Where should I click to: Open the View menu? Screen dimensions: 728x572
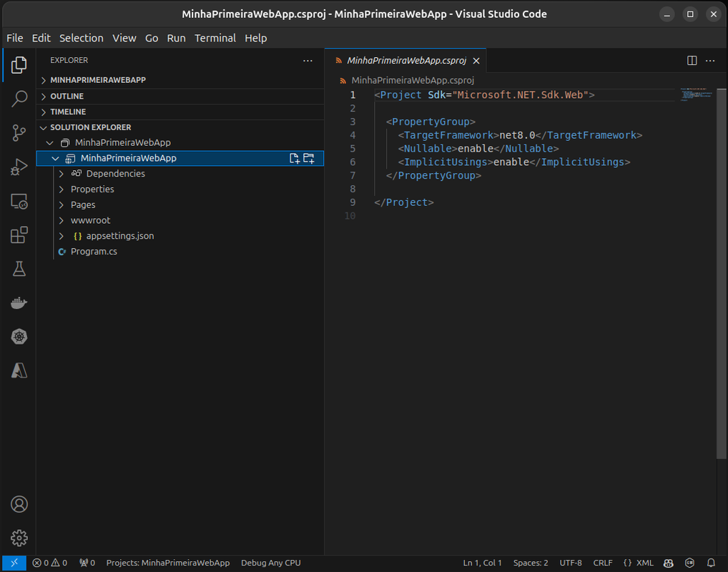[x=124, y=38]
